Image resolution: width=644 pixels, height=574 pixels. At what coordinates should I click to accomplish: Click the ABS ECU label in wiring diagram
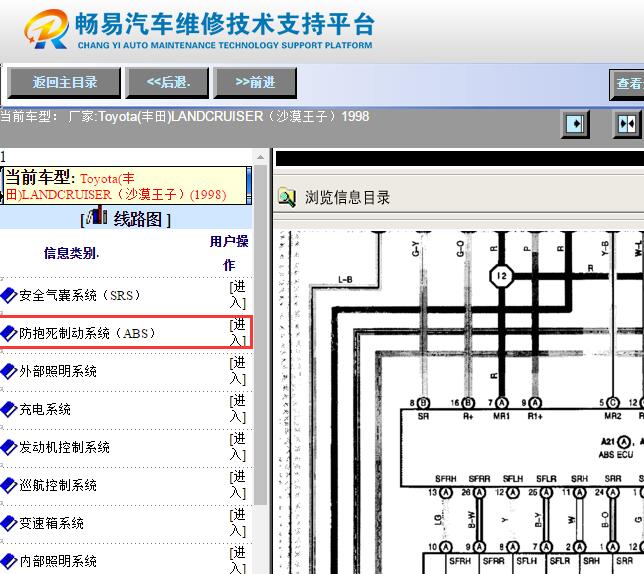tap(616, 455)
